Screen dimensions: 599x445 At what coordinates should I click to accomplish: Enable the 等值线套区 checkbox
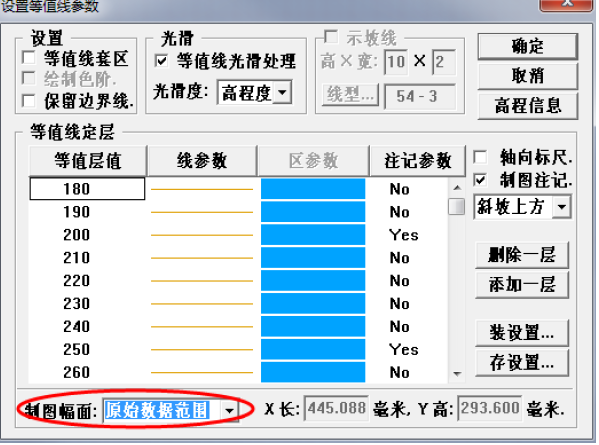[x=29, y=58]
